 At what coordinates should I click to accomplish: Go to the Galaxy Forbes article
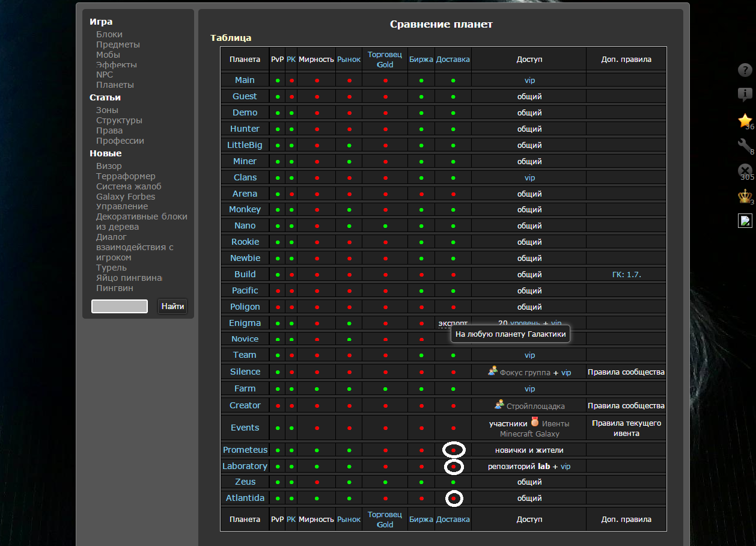pos(126,197)
